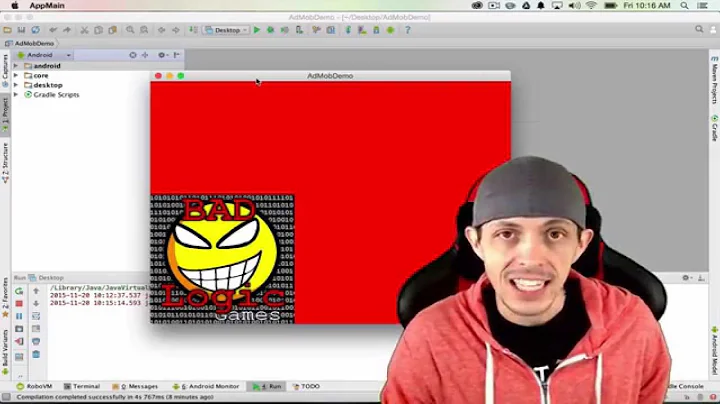Screen dimensions: 720x404
Task: Open the Android Device Monitor icon
Action: coord(390,30)
